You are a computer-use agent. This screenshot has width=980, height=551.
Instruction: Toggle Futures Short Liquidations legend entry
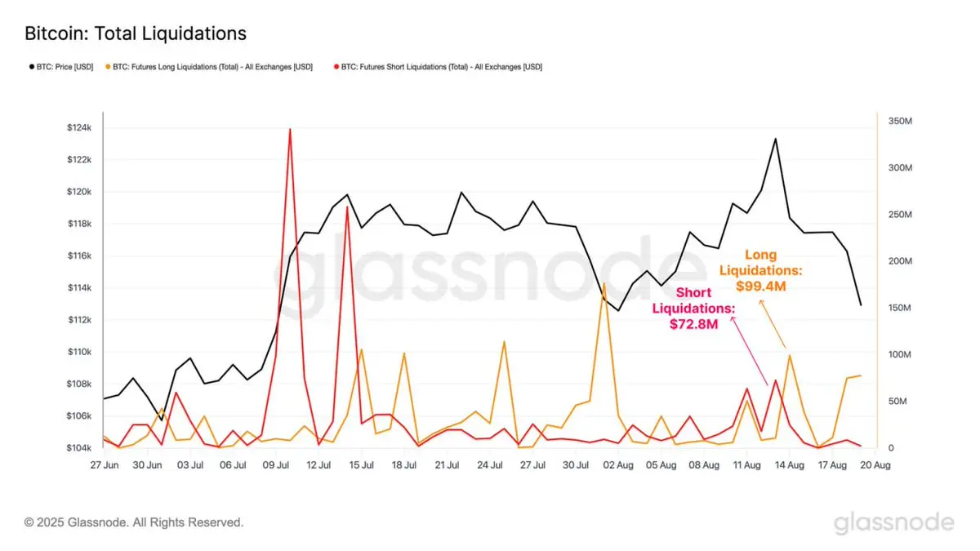click(x=437, y=66)
